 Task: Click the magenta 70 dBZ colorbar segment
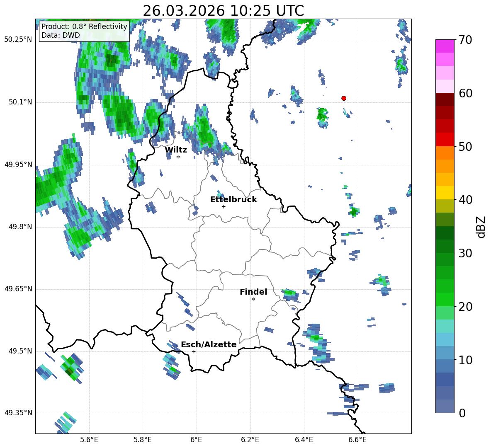(x=445, y=46)
